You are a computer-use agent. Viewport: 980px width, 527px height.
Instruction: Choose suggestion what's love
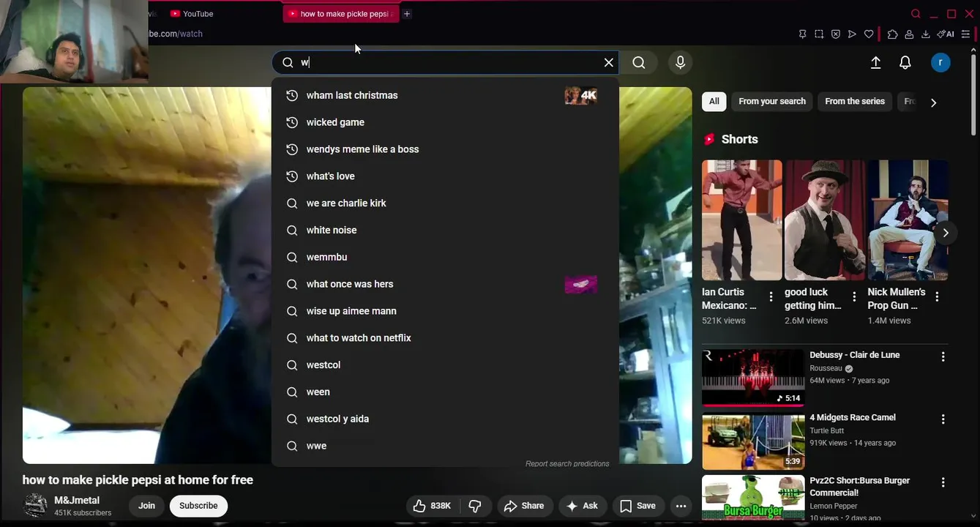(445, 176)
